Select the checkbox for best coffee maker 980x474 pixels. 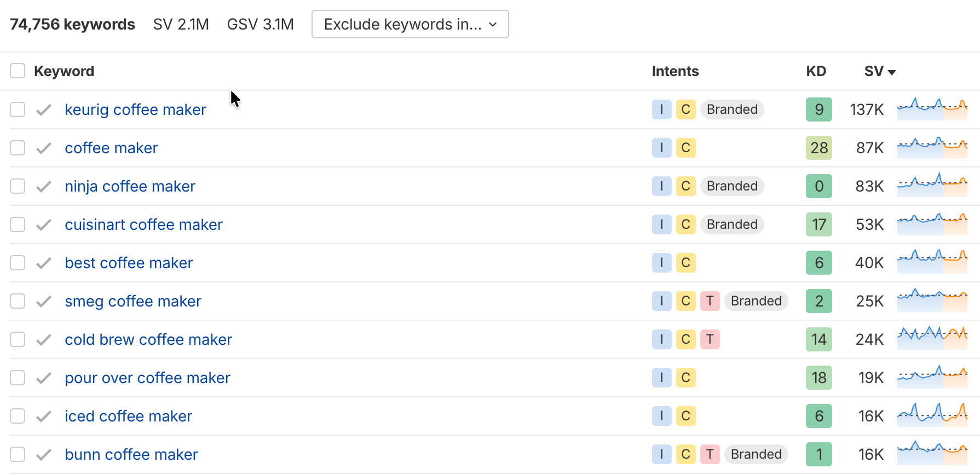[18, 263]
